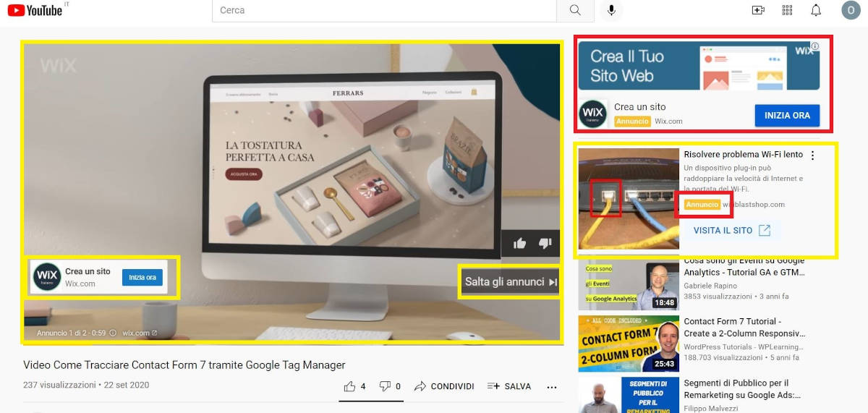Click Crea un sito text in the sidebar ad
The width and height of the screenshot is (868, 413).
[x=640, y=107]
